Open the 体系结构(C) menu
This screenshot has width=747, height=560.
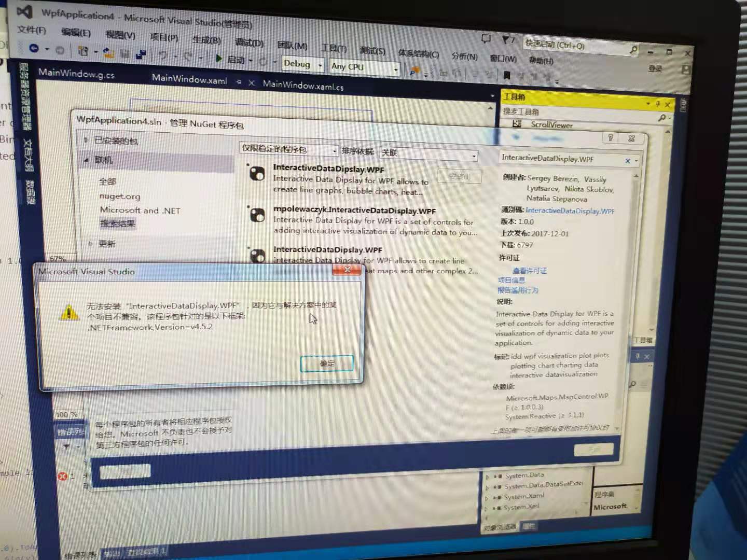click(x=418, y=53)
